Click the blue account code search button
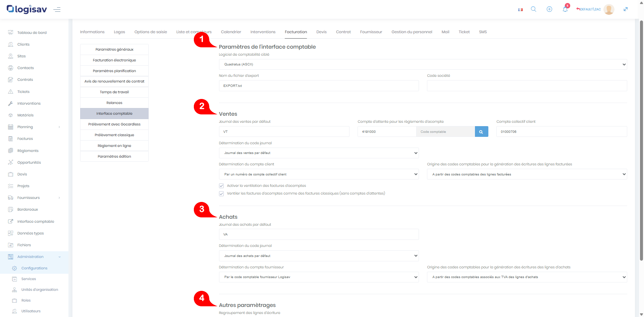The width and height of the screenshot is (644, 317). click(x=481, y=132)
